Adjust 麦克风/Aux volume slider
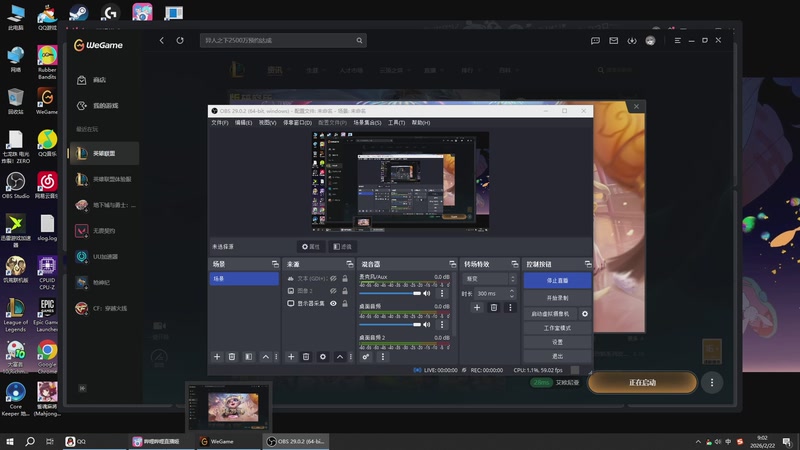The width and height of the screenshot is (800, 450). (390, 293)
